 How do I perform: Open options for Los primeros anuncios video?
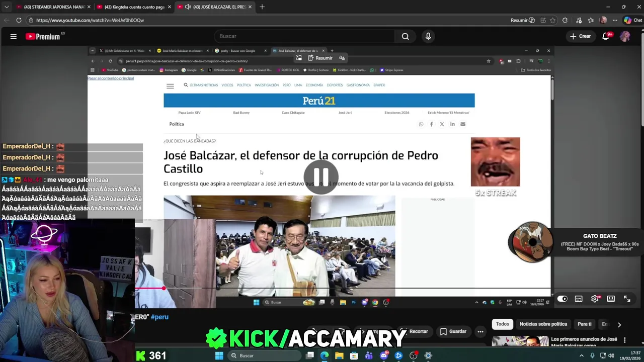click(x=625, y=340)
